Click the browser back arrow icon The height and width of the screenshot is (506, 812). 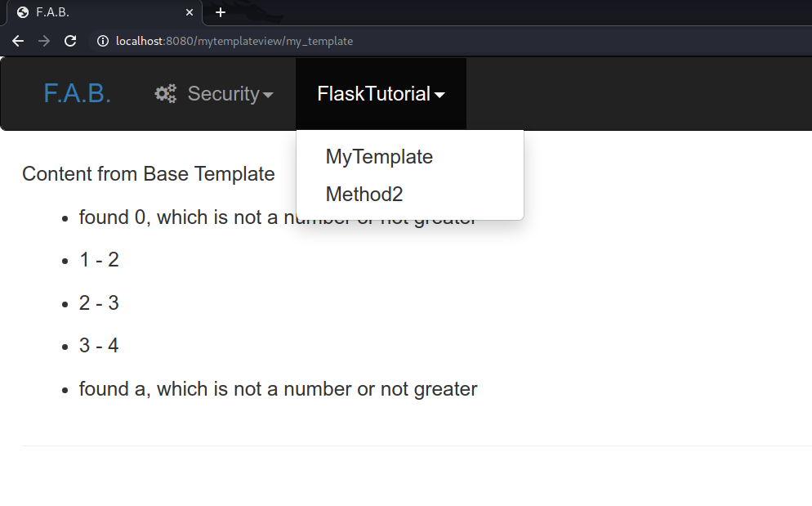(17, 41)
